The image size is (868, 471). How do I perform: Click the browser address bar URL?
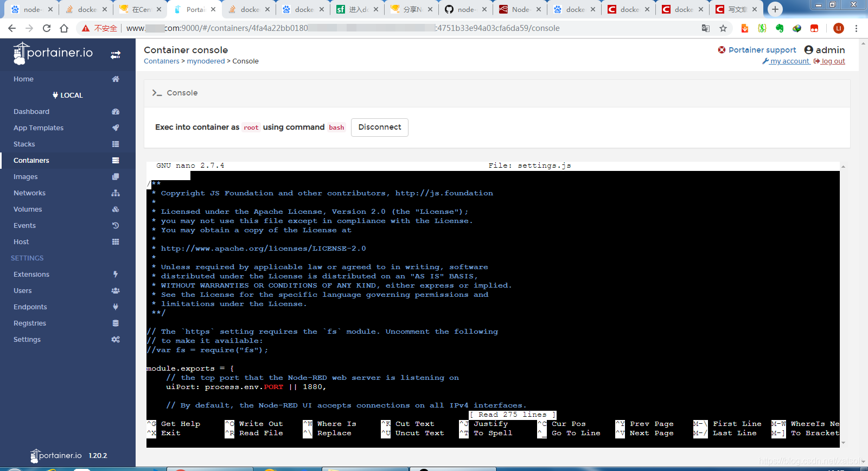(x=343, y=28)
